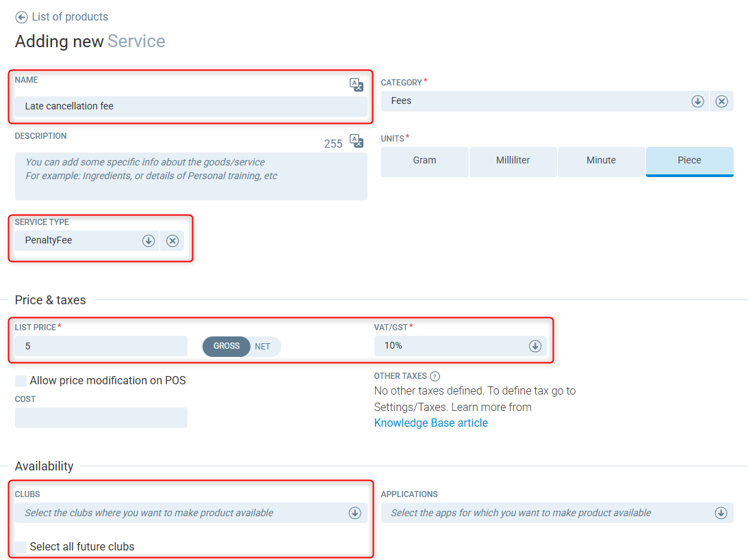Go back to List of products
This screenshot has height=560, width=748.
[70, 17]
